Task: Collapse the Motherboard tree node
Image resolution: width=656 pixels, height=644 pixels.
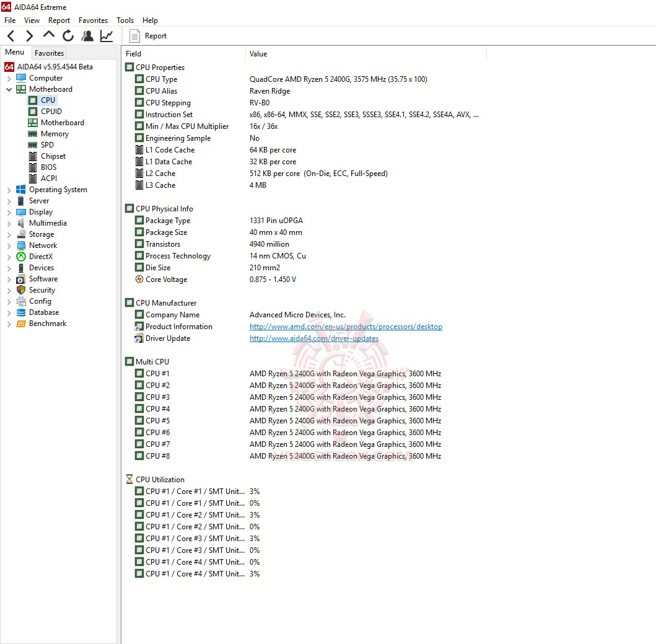Action: [x=9, y=89]
